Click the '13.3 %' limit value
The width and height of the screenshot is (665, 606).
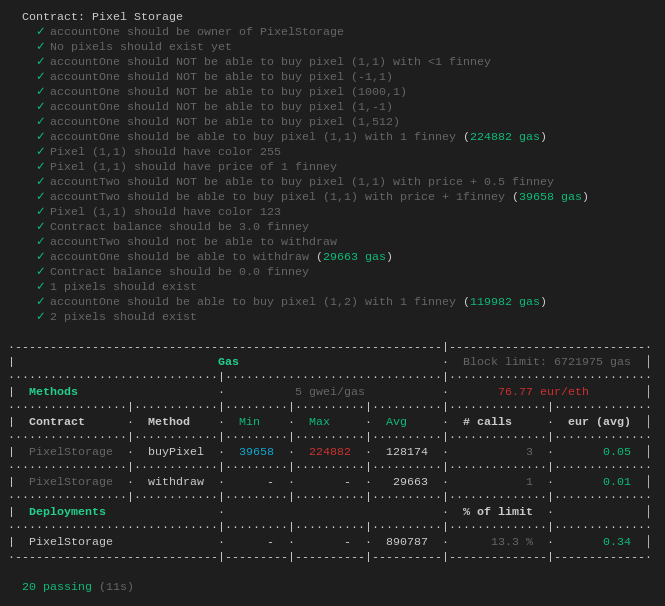(512, 542)
